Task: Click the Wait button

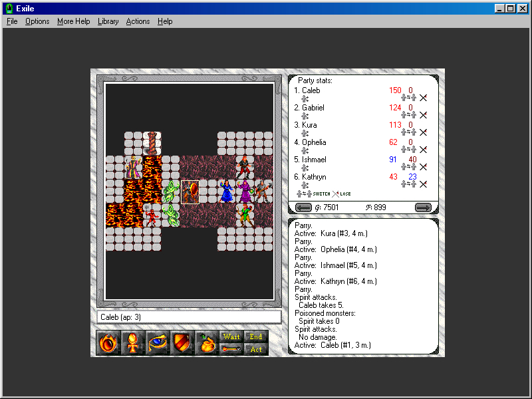Action: [x=231, y=336]
